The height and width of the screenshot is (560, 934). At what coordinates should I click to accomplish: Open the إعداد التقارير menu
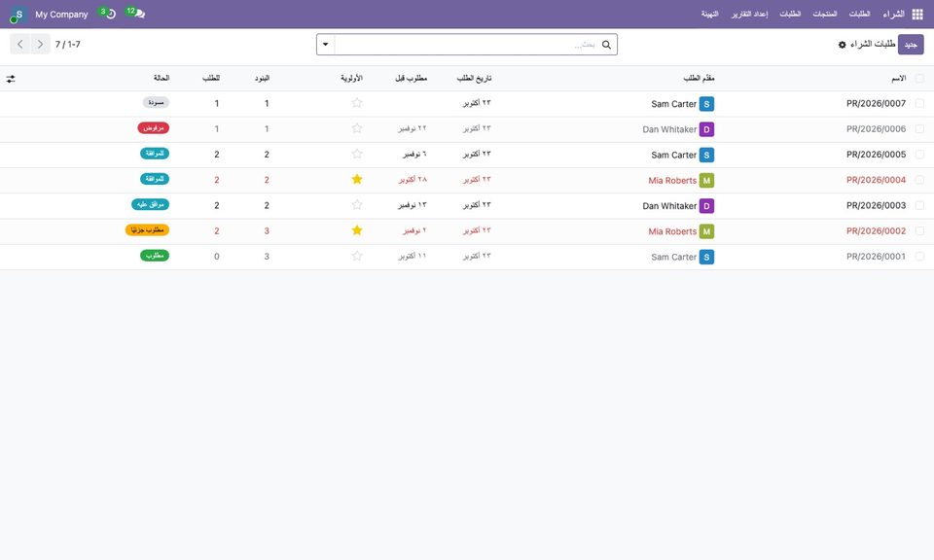coord(750,14)
